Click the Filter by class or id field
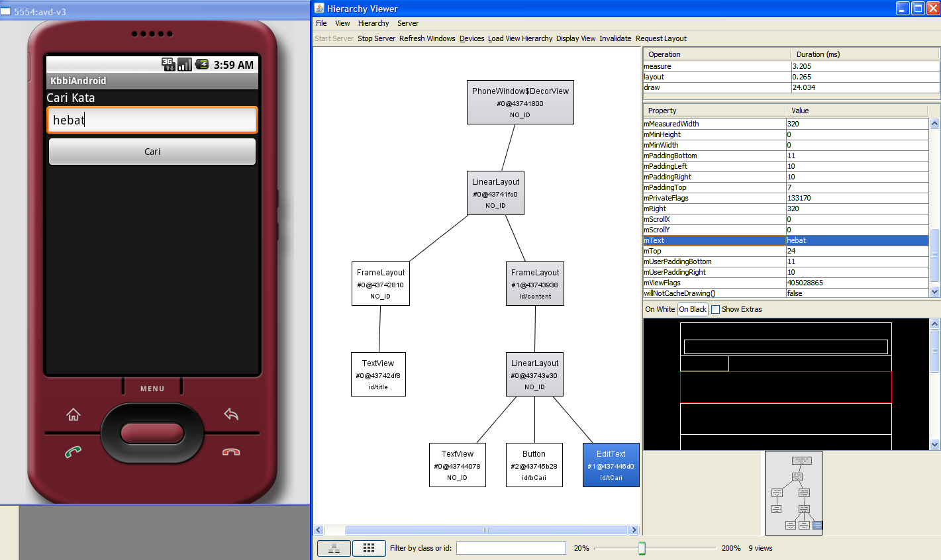 click(511, 548)
